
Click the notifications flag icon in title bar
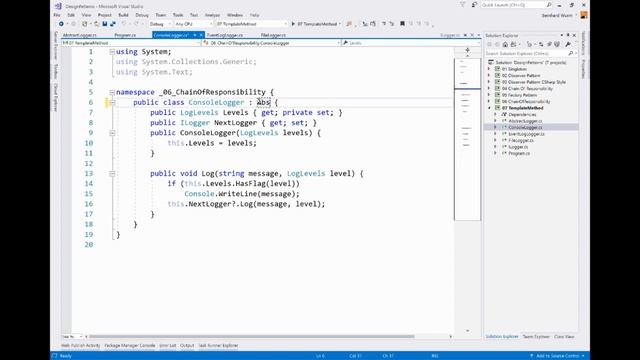click(x=462, y=5)
